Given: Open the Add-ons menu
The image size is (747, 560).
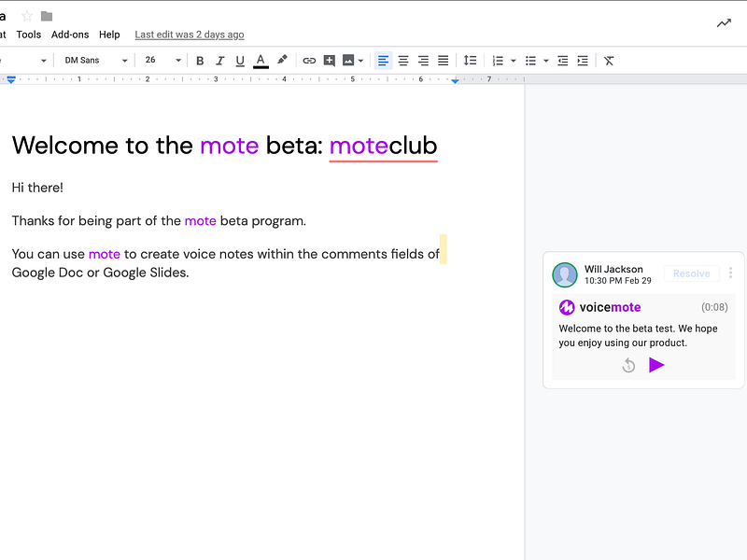Looking at the screenshot, I should [70, 35].
